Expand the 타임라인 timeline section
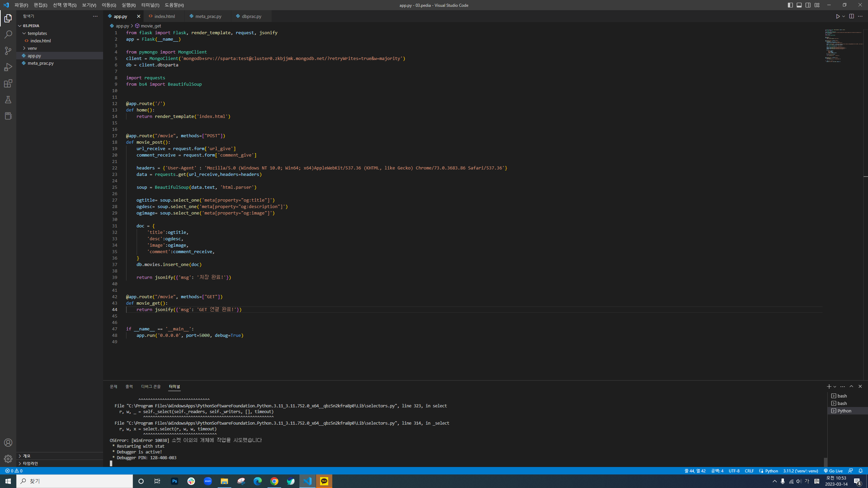 click(x=60, y=463)
